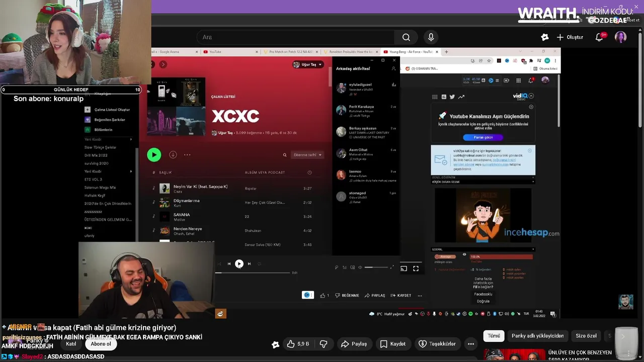
Task: Open Spotify lyrics microphone icon
Action: click(x=337, y=267)
